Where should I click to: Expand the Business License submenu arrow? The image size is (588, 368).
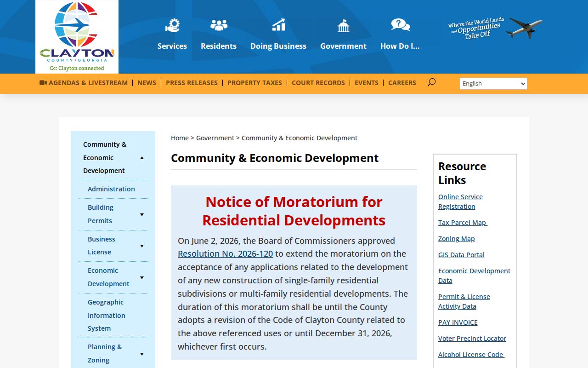[x=142, y=246]
